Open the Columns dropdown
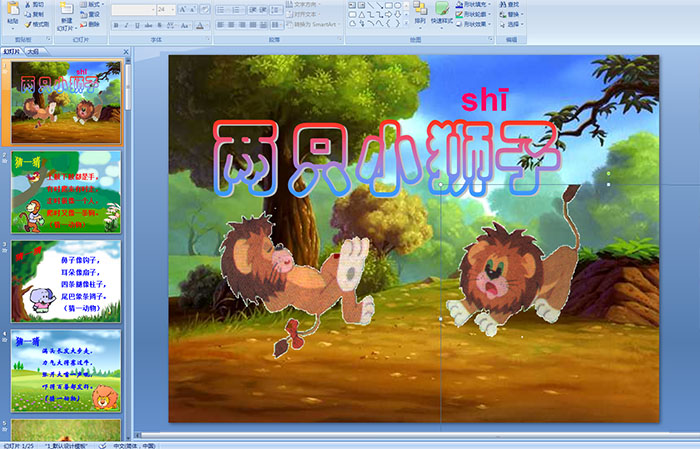Viewport: 700px width, 449px height. (277, 25)
